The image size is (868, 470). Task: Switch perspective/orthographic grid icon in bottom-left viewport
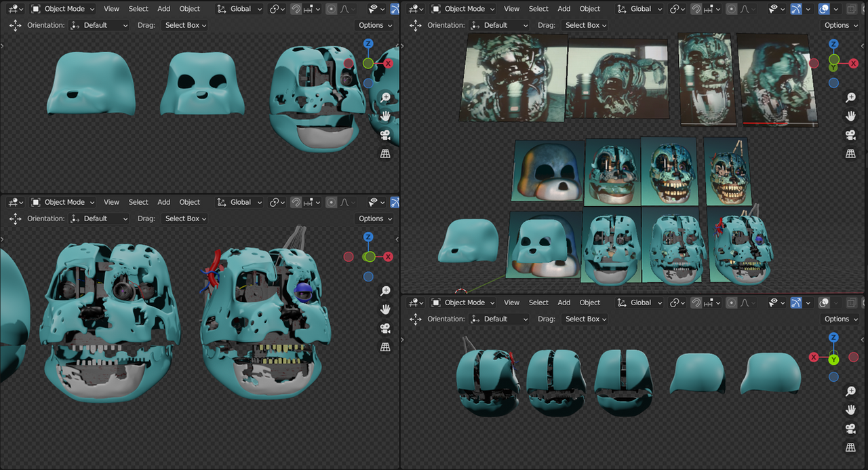(385, 347)
